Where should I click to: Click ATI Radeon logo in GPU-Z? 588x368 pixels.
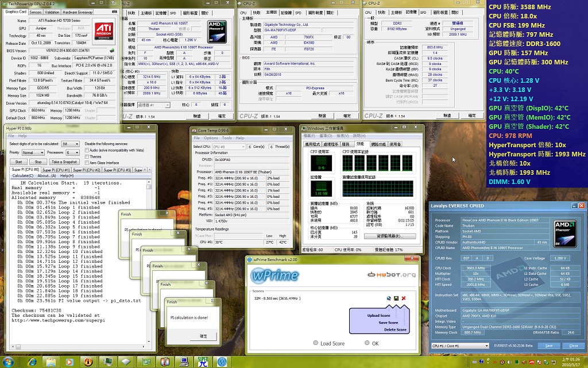[x=104, y=32]
